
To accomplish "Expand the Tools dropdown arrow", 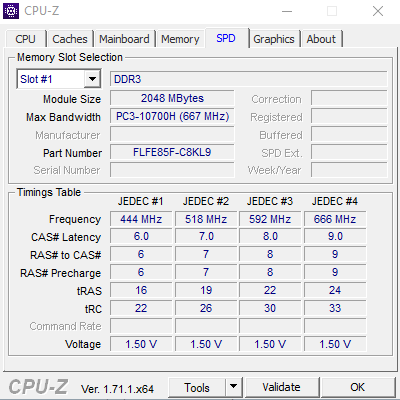I will (x=234, y=387).
